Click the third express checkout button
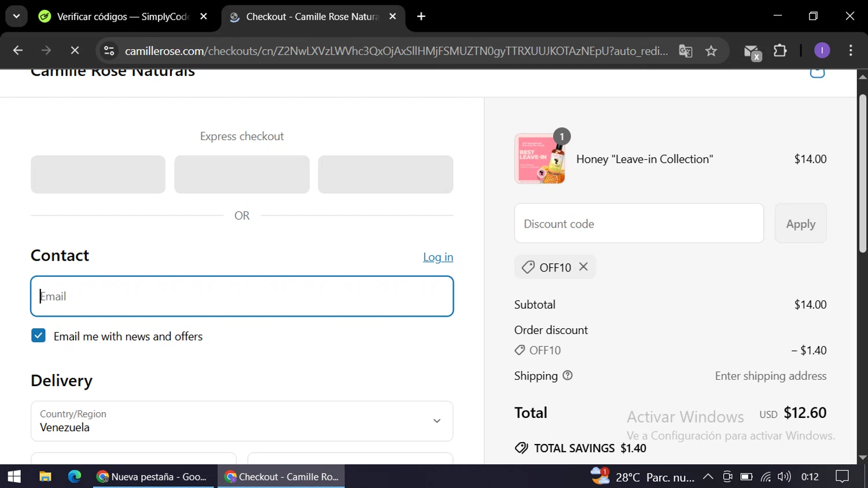868x488 pixels. [x=385, y=174]
